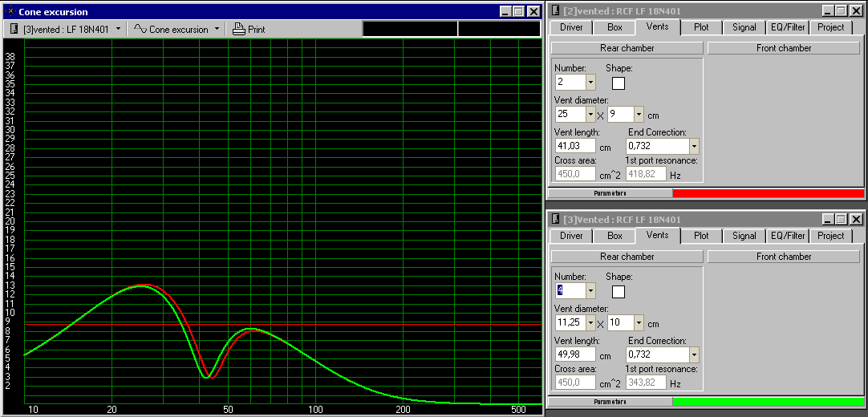Click speaker icon in [2]vented title bar

pos(555,11)
